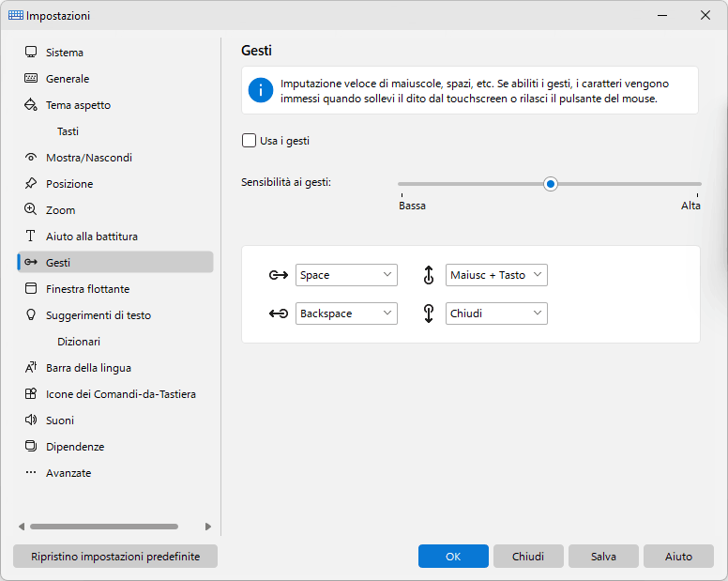Expand the Chiudi swipe-down gesture dropdown
728x581 pixels.
(496, 313)
